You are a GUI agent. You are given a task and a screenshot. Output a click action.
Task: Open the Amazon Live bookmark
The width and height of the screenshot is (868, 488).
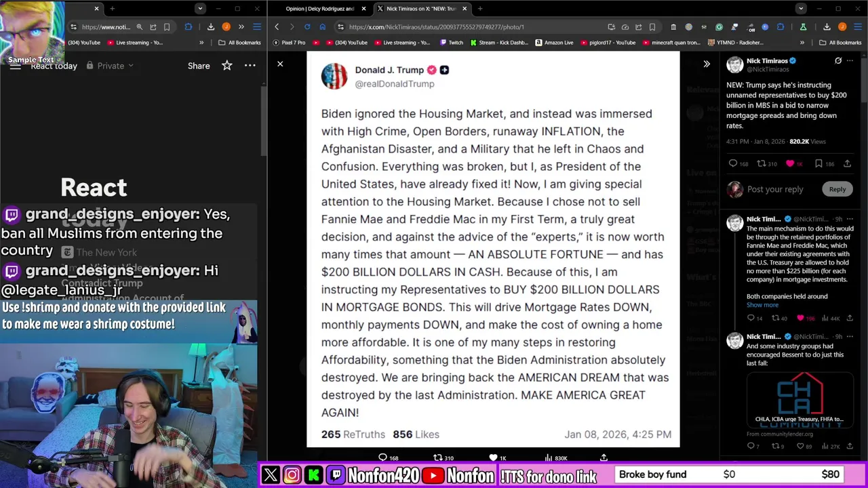(554, 43)
